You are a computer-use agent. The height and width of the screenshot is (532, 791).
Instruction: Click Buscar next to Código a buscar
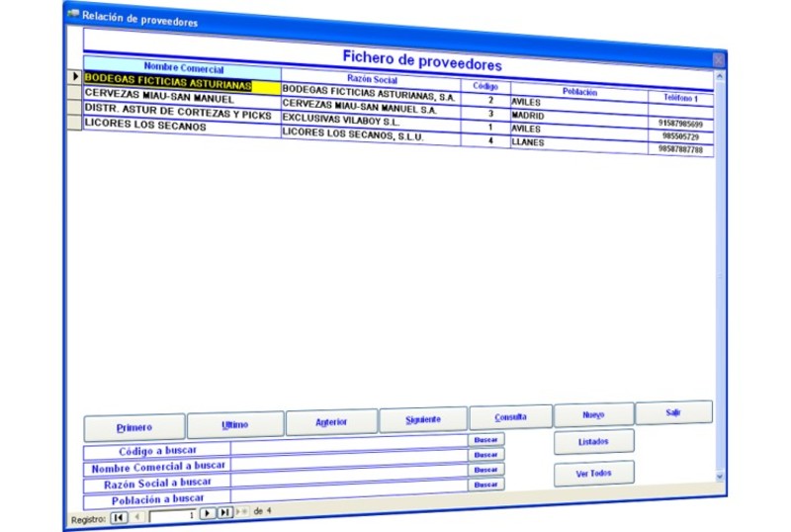[485, 438]
